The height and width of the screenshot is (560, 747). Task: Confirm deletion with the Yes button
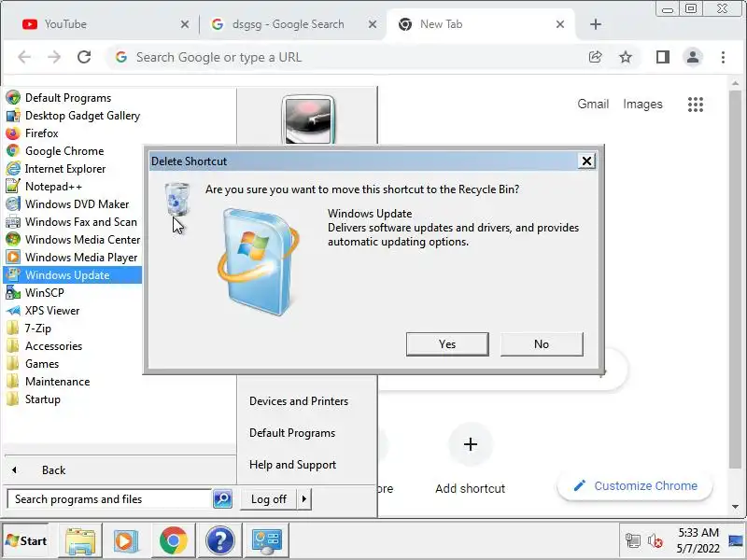(x=447, y=344)
